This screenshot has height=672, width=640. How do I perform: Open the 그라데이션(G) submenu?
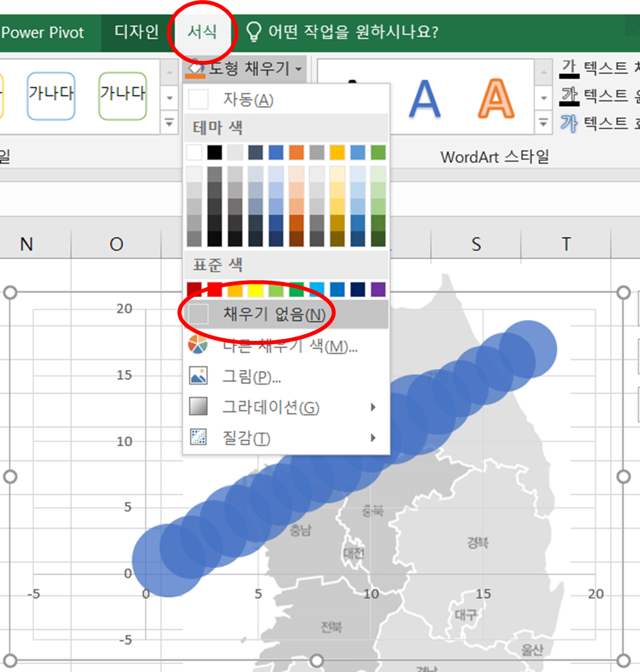(x=286, y=407)
